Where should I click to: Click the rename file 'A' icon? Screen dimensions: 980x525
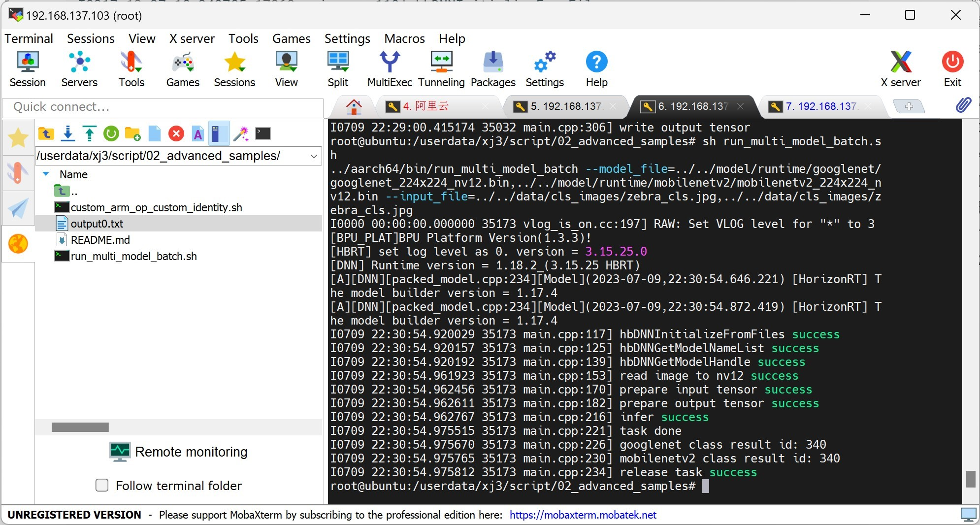[x=198, y=133]
